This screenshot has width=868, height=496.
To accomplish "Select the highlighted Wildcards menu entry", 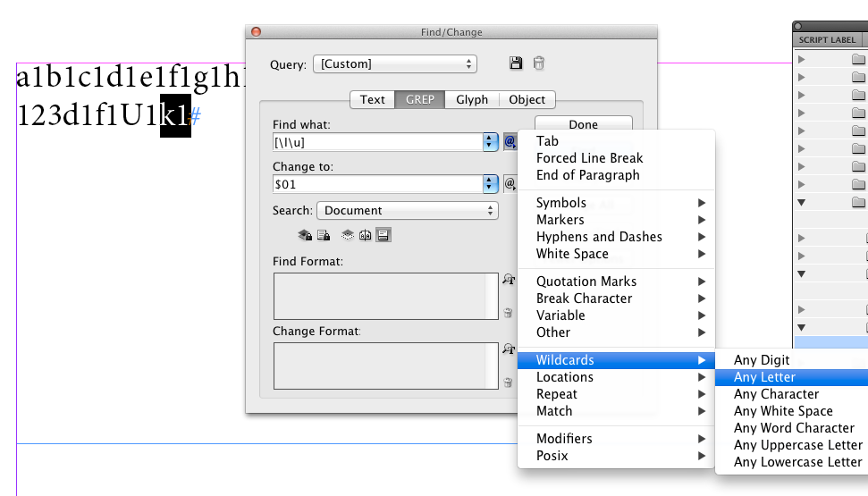I will [x=616, y=360].
